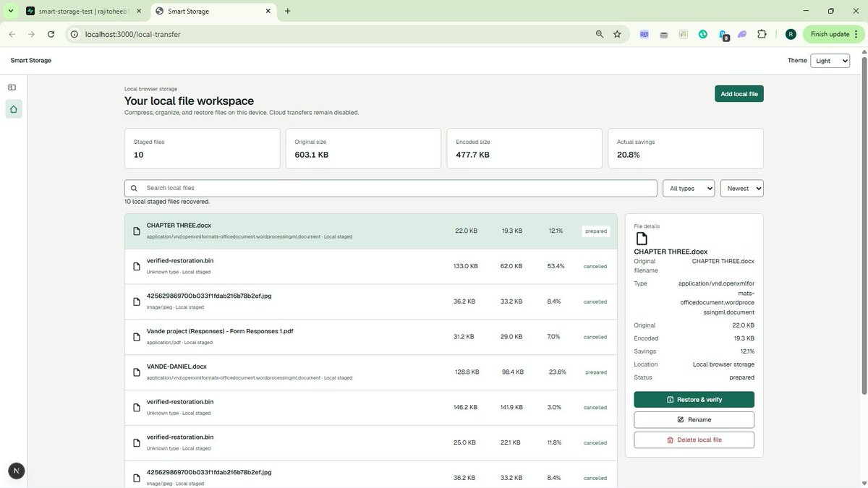
Task: Close the Smart Storage browser tab
Action: 268,11
